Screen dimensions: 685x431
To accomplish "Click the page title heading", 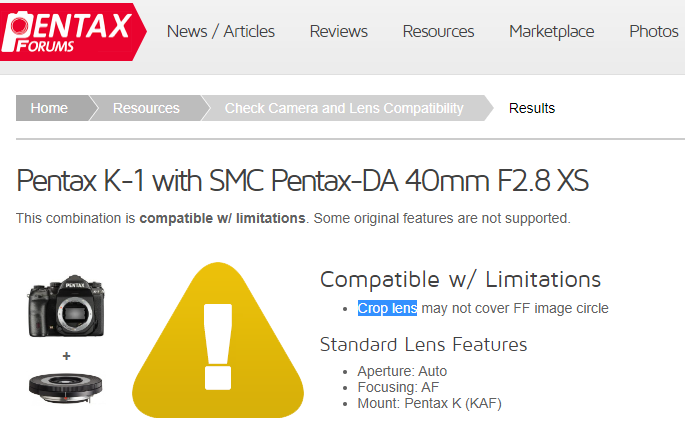I will 302,181.
